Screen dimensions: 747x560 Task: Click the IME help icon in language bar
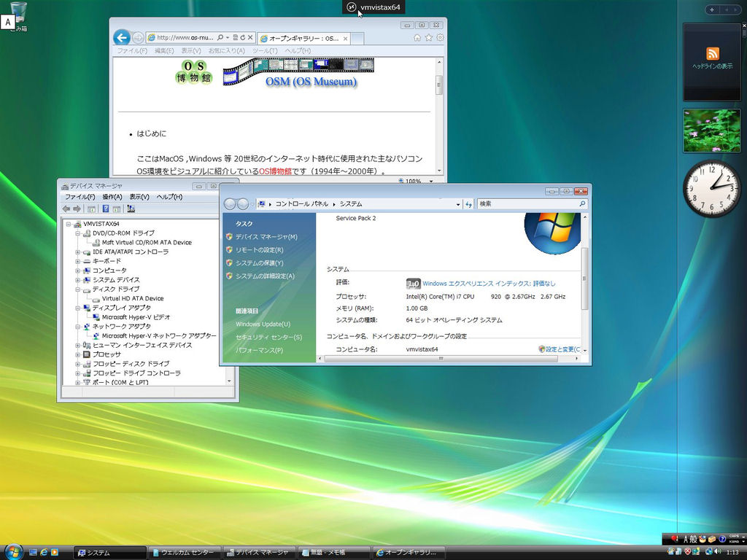[x=722, y=539]
